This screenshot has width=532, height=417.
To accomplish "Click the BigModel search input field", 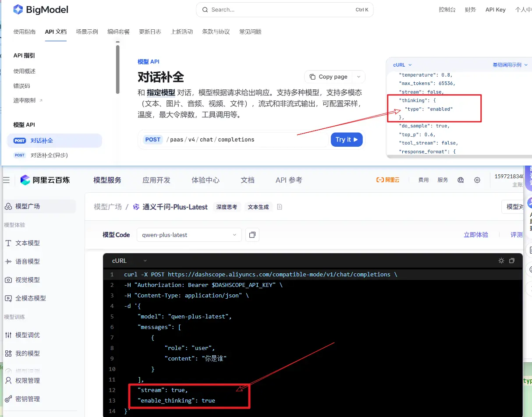I will [x=284, y=10].
